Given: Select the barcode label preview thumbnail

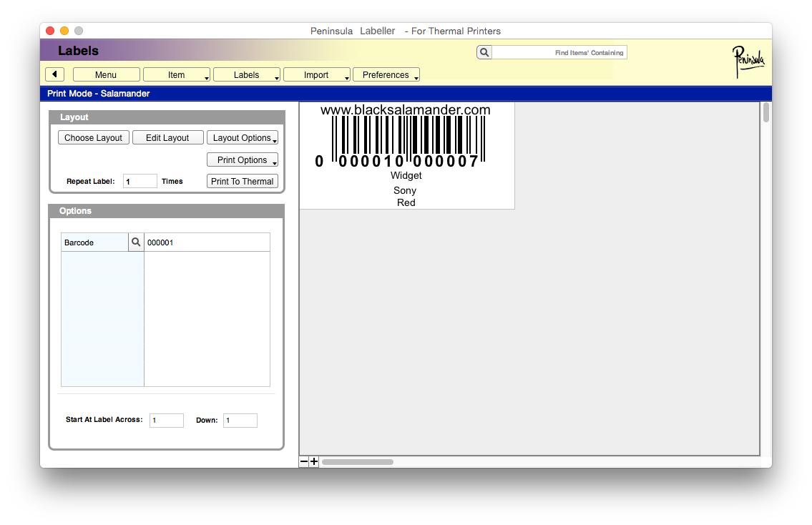Looking at the screenshot, I should pyautogui.click(x=406, y=155).
